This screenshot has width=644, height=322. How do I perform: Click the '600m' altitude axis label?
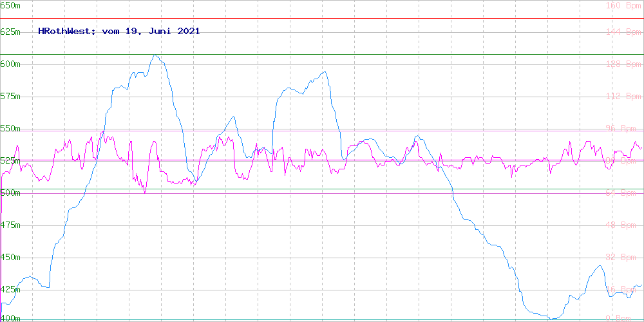click(x=10, y=64)
